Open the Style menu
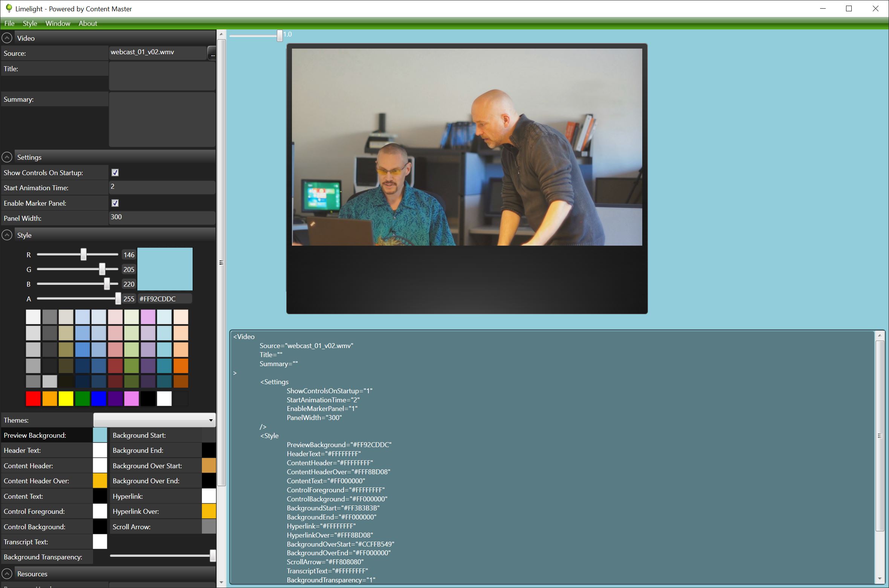 click(x=30, y=23)
